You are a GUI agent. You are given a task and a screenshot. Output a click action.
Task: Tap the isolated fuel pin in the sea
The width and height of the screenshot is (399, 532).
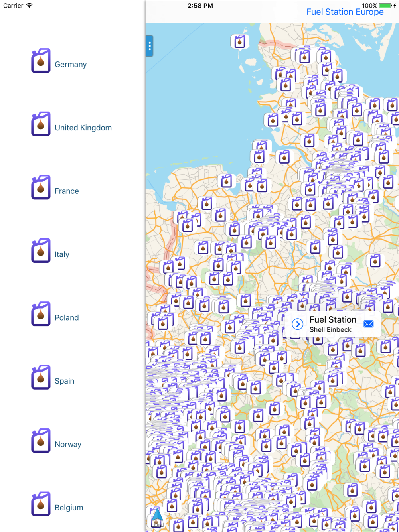coord(239,41)
